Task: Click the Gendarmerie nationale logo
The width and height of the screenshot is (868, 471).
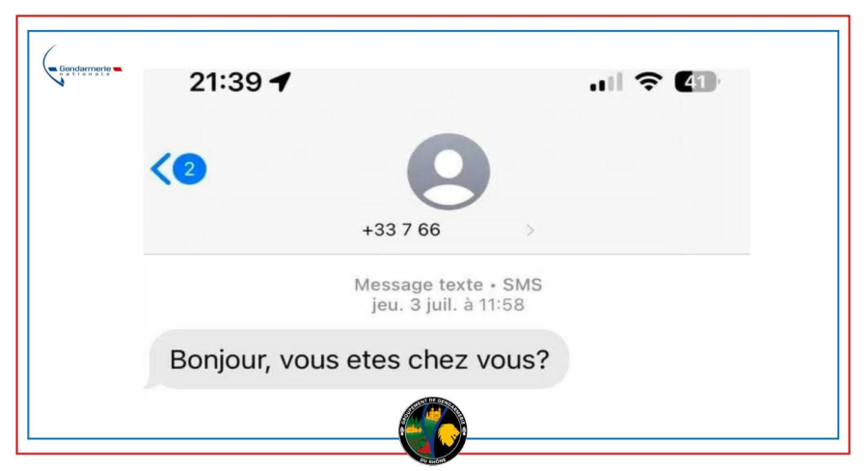Action: coord(82,67)
